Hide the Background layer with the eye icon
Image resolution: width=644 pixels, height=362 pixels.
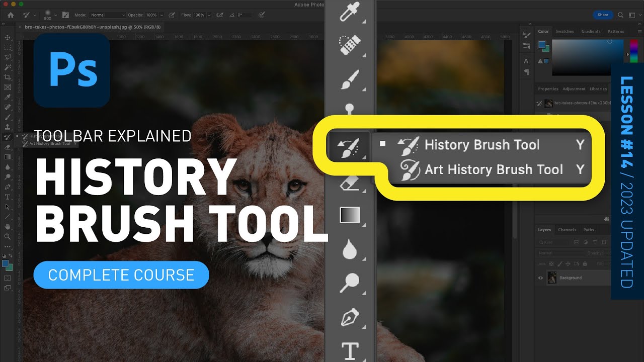540,278
